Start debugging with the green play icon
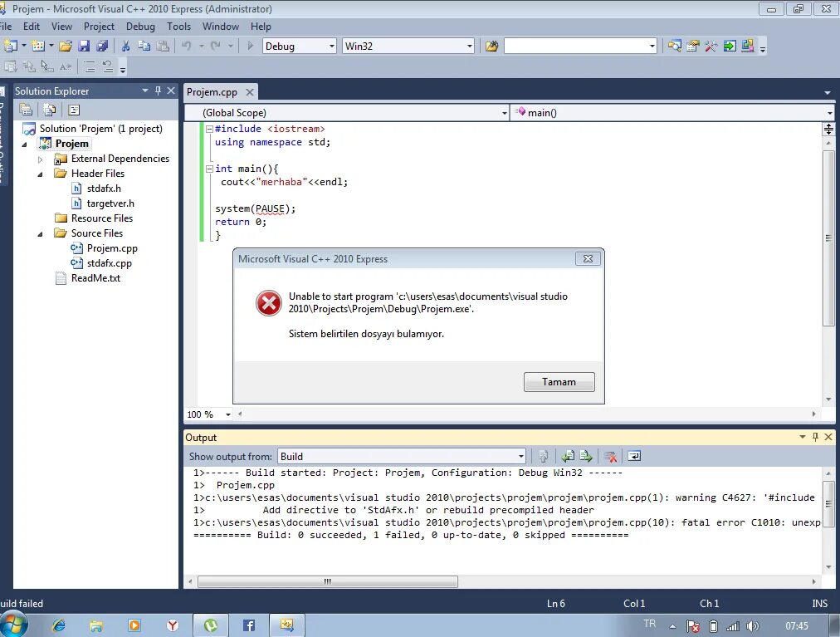This screenshot has width=840, height=637. point(250,47)
